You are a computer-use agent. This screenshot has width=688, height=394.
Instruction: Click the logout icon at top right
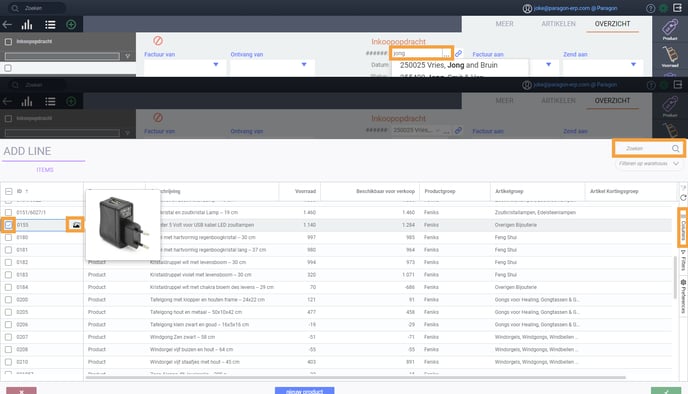(x=677, y=8)
